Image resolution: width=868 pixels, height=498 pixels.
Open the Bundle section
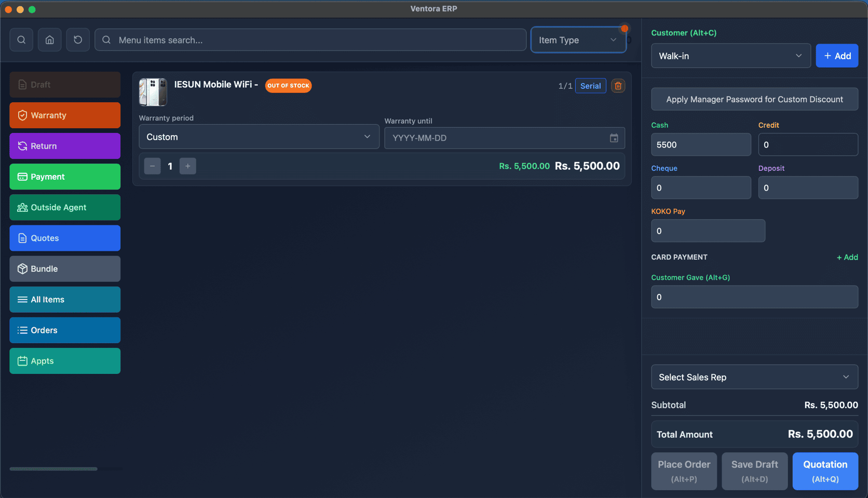click(65, 269)
